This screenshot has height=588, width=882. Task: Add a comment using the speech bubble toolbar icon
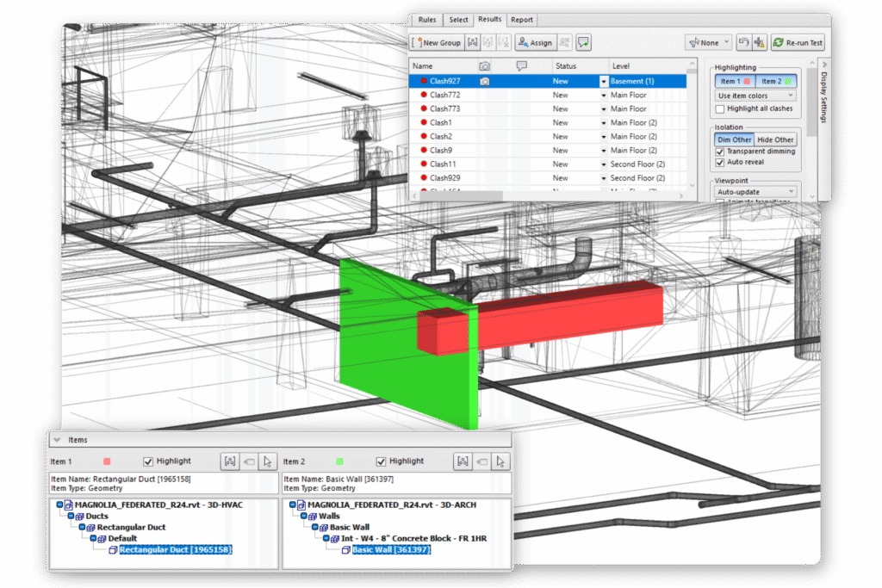tap(583, 43)
